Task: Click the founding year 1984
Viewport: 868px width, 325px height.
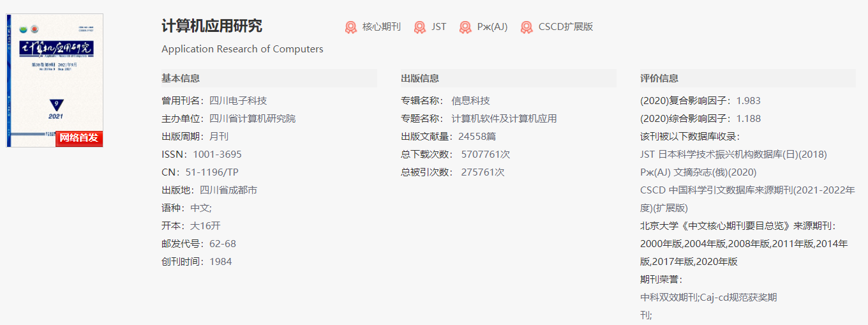Action: point(221,262)
